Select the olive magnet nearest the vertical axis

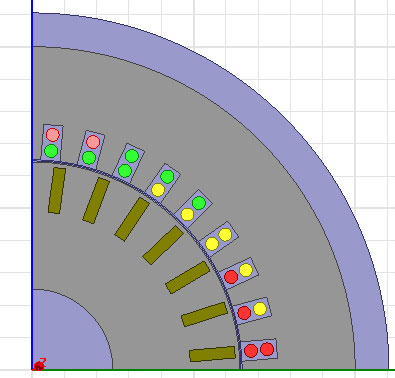point(57,190)
